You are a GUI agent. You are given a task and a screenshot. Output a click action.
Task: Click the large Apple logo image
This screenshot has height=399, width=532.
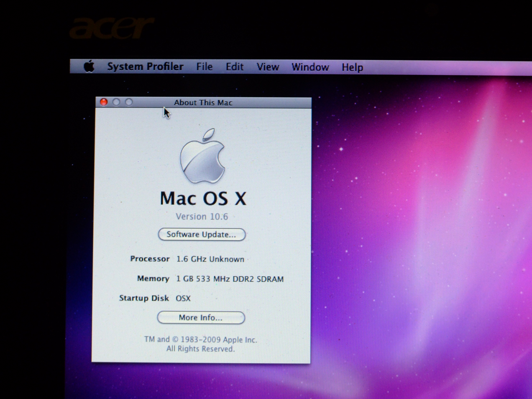(x=203, y=157)
